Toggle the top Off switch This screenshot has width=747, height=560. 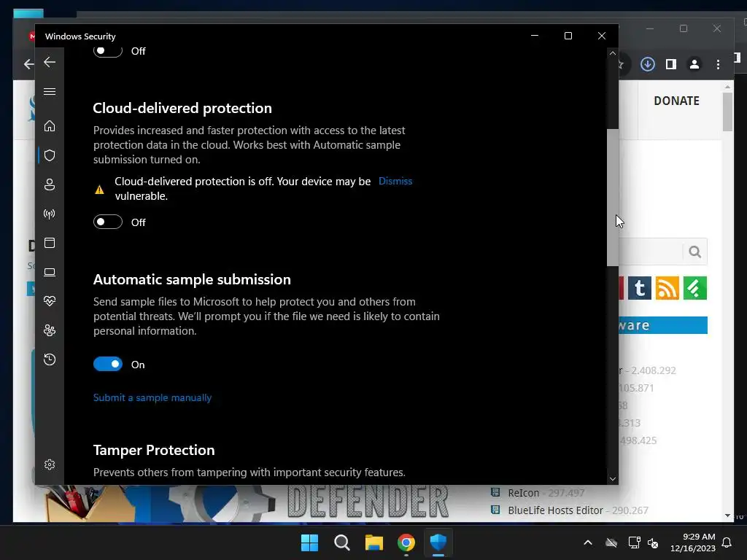108,50
